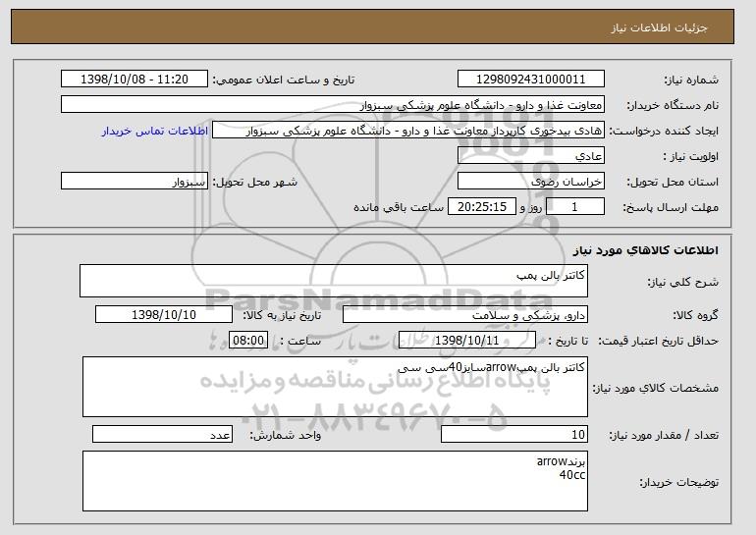The height and width of the screenshot is (535, 756).
Task: Click the حداقل تاریخ اعتبار قیمت label
Action: (659, 341)
